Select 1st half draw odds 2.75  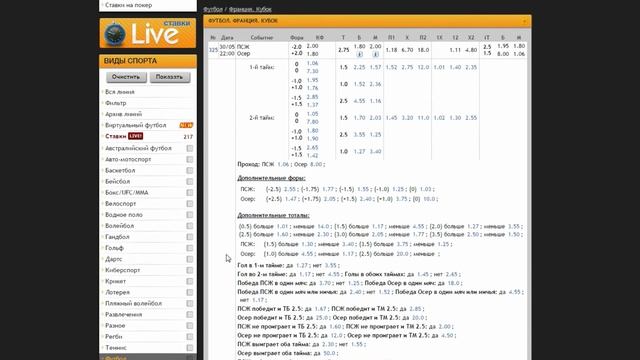tap(407, 67)
